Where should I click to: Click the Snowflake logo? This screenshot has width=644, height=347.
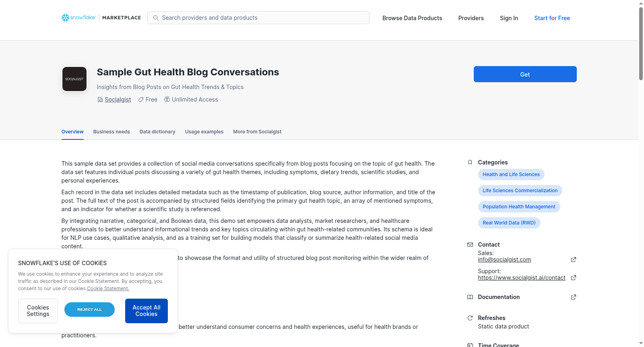[78, 18]
